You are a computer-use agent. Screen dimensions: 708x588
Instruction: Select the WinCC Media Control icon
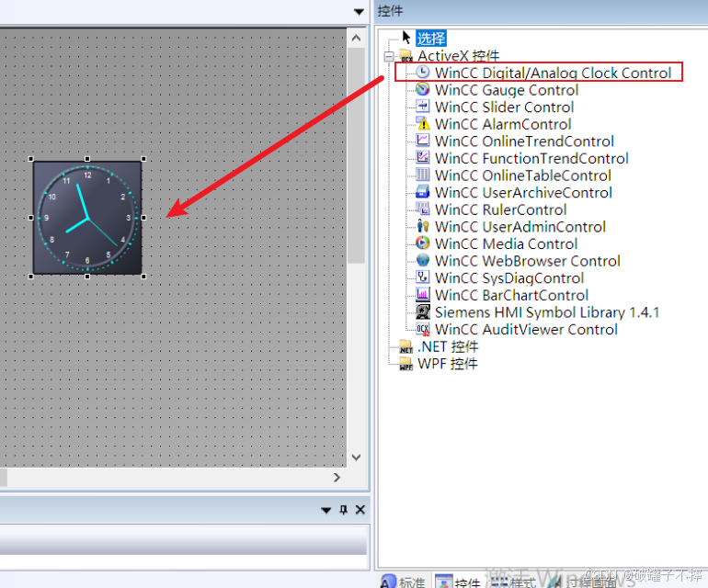[423, 243]
